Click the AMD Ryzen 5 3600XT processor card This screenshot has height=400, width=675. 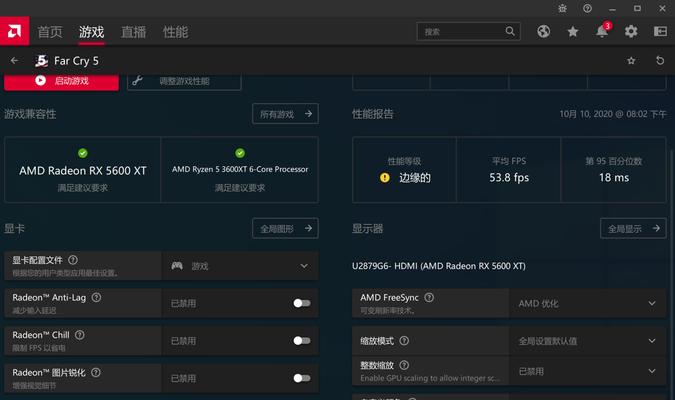tap(240, 170)
